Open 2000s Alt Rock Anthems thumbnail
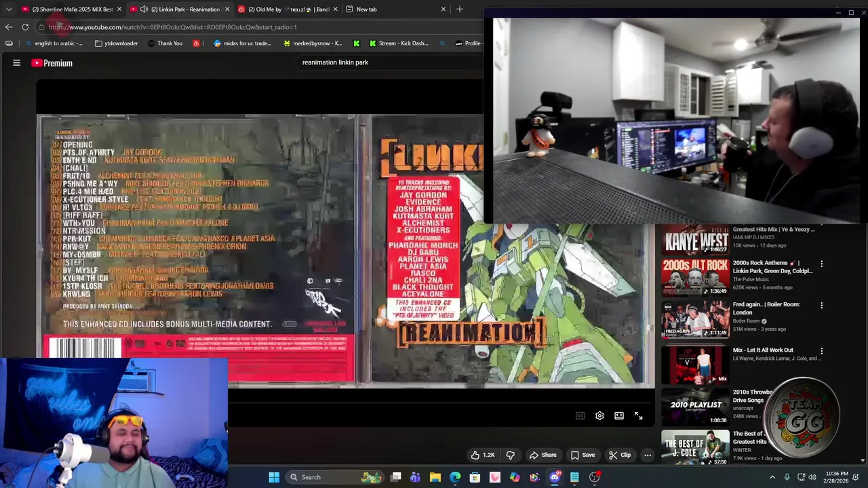 [695, 277]
